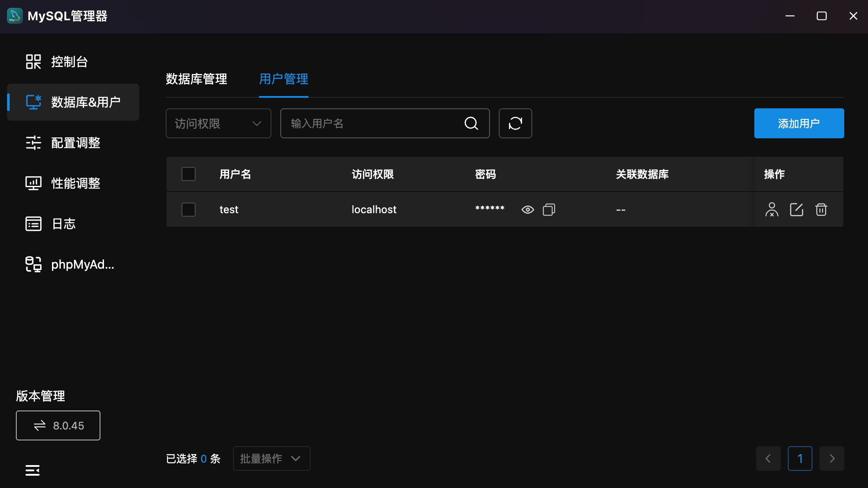
Task: Go to next page arrow
Action: [x=832, y=458]
